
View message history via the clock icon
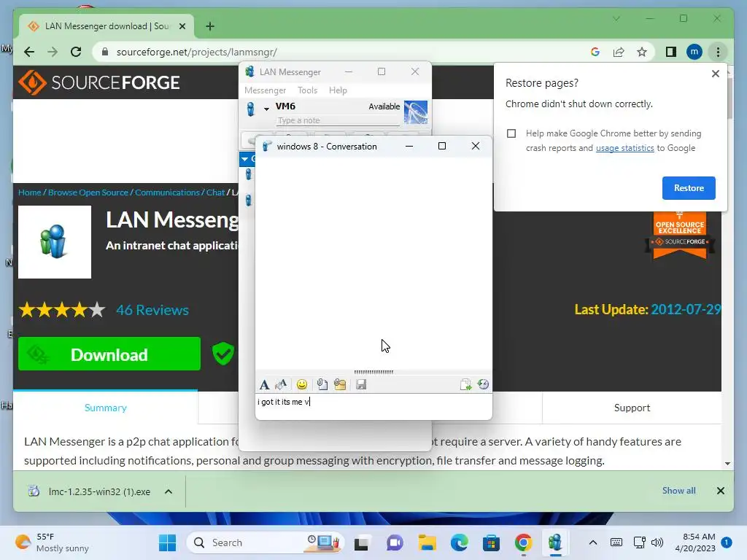coord(483,384)
